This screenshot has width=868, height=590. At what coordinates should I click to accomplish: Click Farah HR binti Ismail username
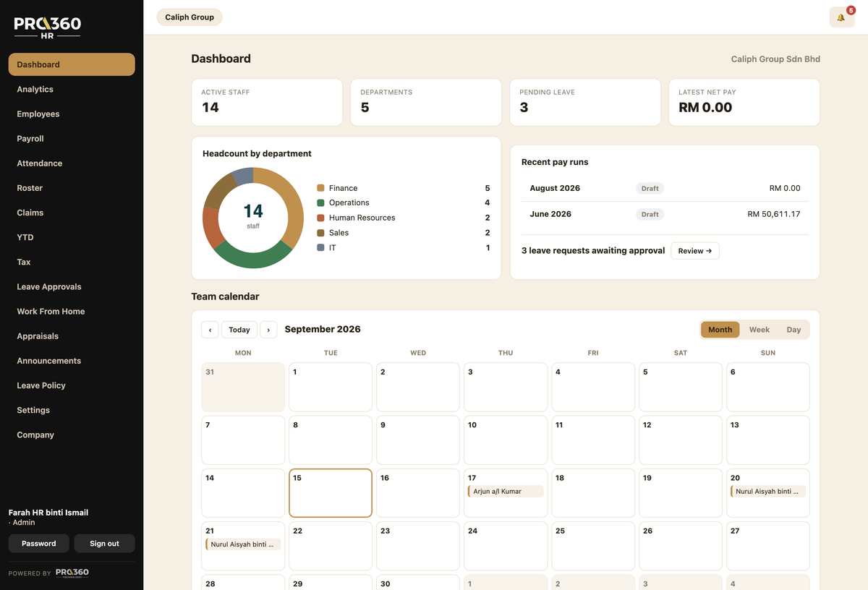(x=48, y=513)
